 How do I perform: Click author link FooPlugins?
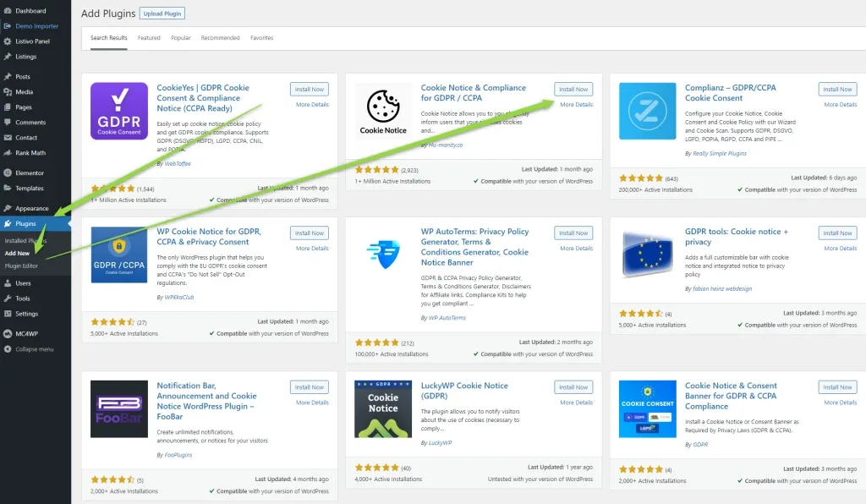pos(178,455)
